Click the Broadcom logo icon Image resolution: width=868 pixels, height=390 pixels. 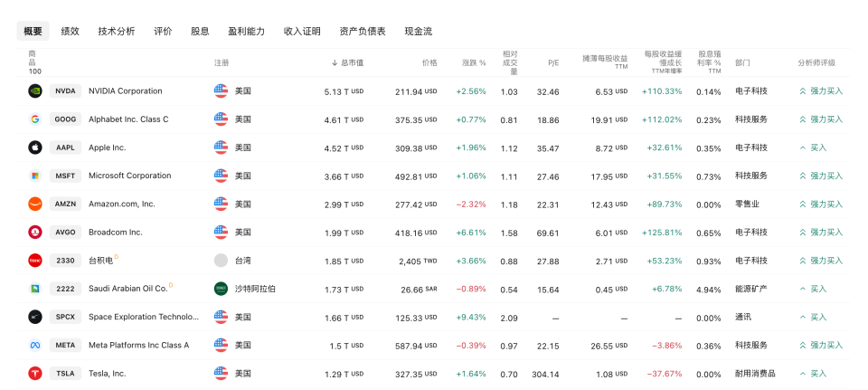click(35, 233)
